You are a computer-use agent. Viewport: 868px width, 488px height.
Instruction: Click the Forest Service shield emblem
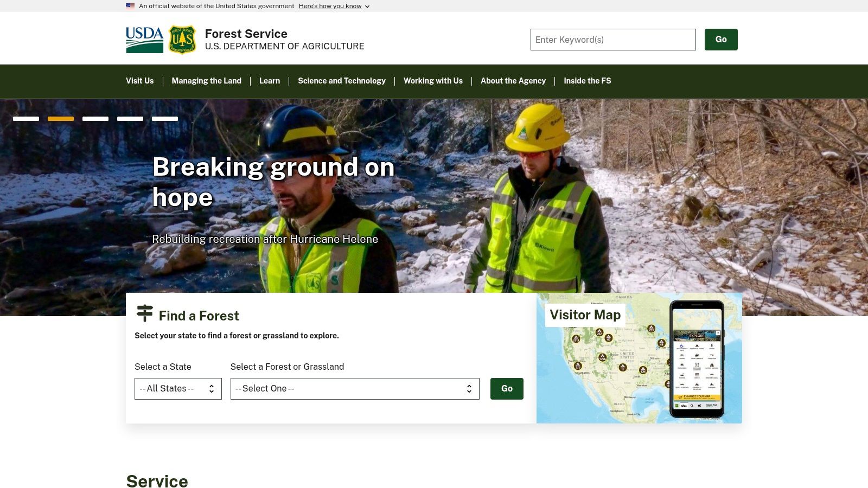182,40
